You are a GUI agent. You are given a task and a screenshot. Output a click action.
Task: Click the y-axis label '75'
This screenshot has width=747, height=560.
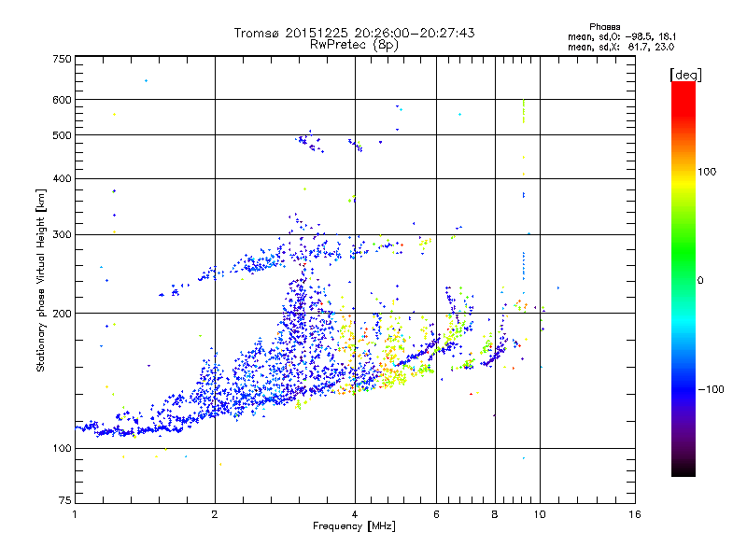click(65, 500)
